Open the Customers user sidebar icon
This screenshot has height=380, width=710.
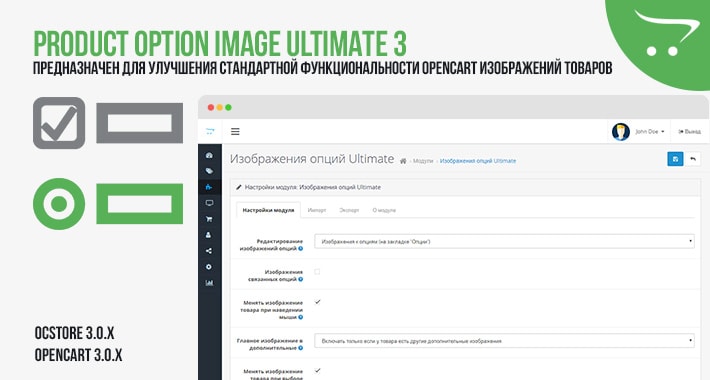click(209, 235)
